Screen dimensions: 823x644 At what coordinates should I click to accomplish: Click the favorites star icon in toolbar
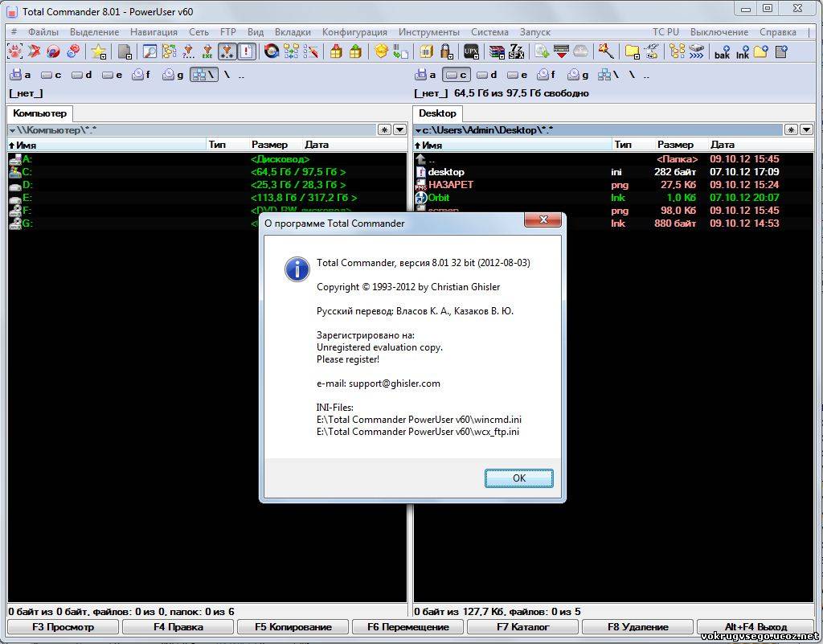pos(98,51)
